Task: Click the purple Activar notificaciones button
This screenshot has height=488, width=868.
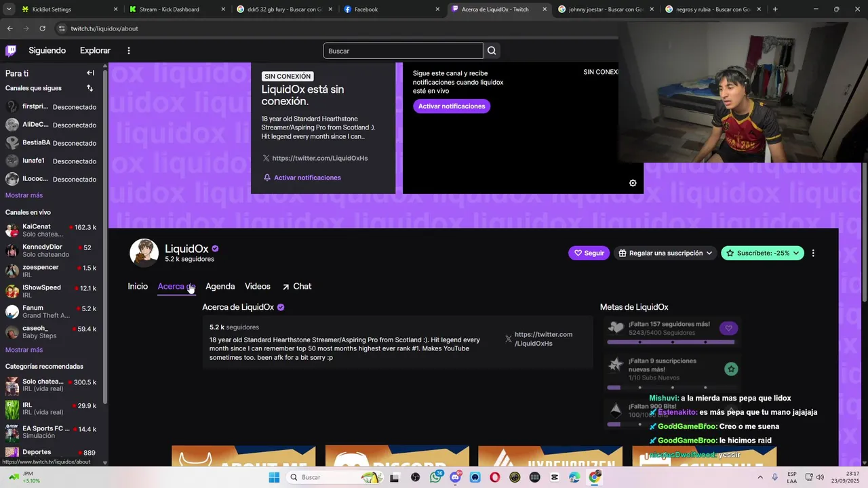Action: 452,106
